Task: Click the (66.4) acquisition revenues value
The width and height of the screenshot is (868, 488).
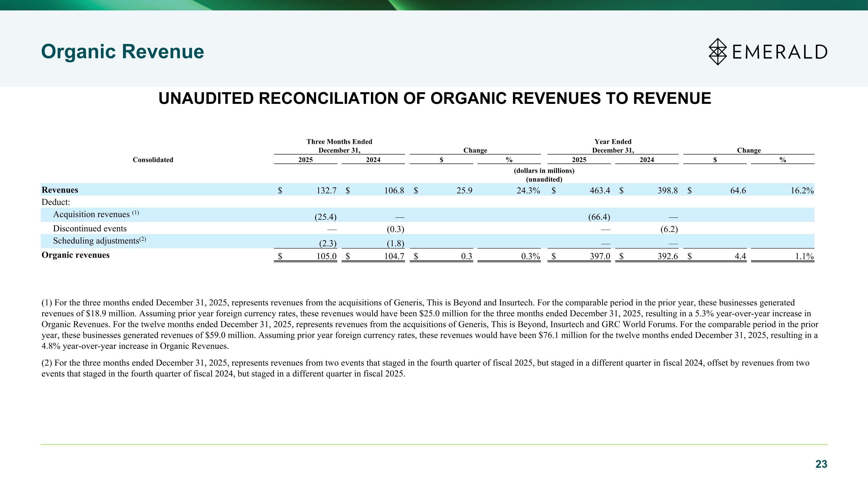Action: coord(599,217)
